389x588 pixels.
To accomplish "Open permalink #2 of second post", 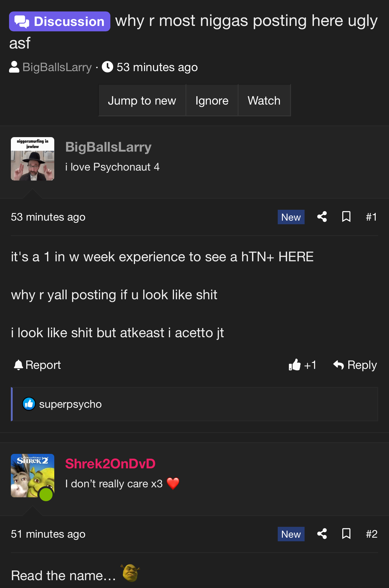I will pos(372,534).
